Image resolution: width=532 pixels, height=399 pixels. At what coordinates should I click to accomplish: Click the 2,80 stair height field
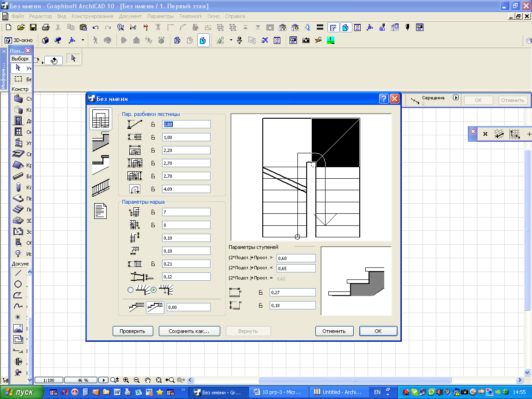(x=186, y=125)
